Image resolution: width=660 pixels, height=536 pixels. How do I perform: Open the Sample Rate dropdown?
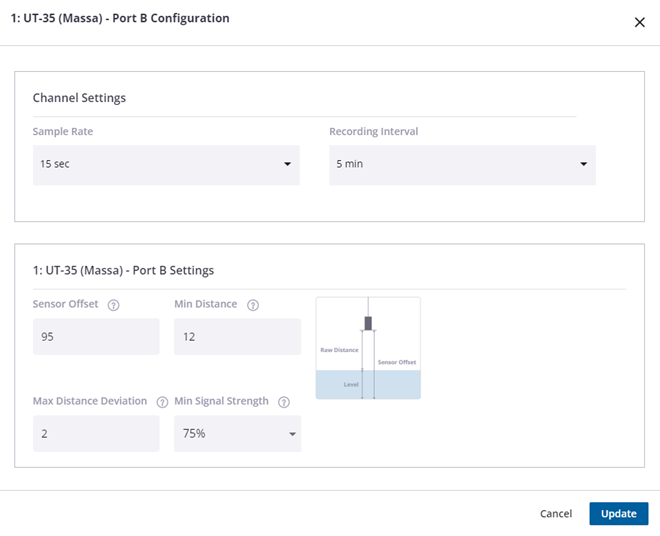pos(166,165)
